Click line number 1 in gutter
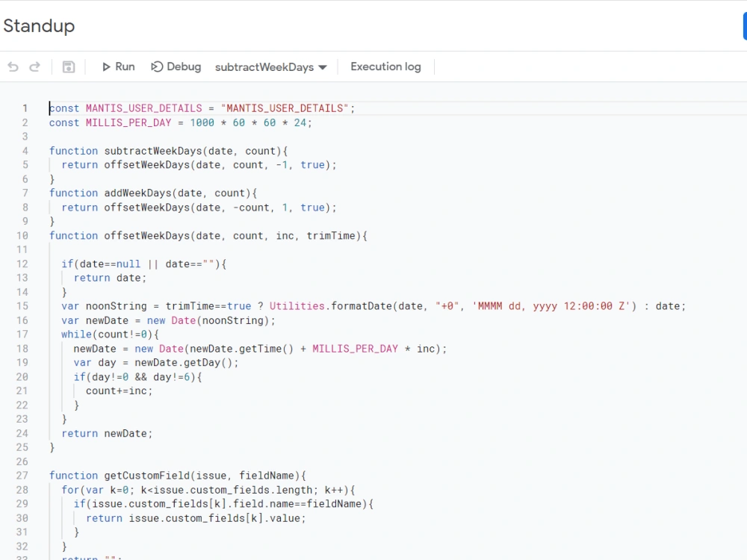Screen dimensions: 747x560 (25, 108)
